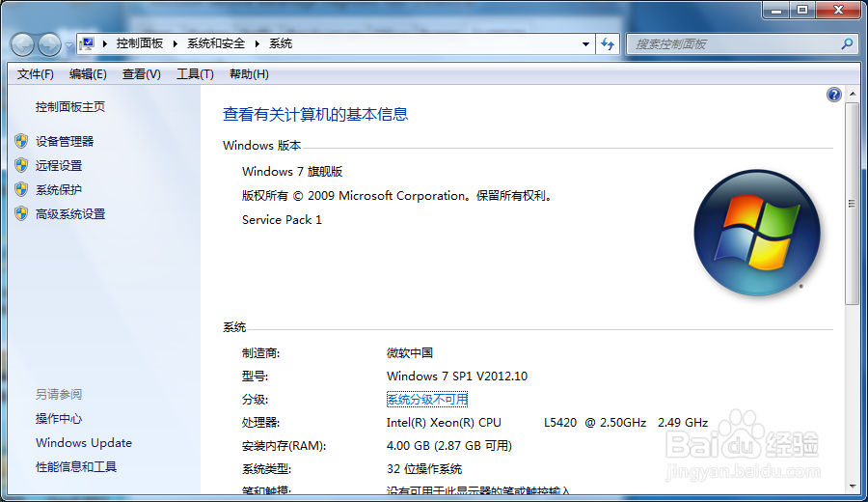Open 操作中心 under 另请参阅

point(59,419)
